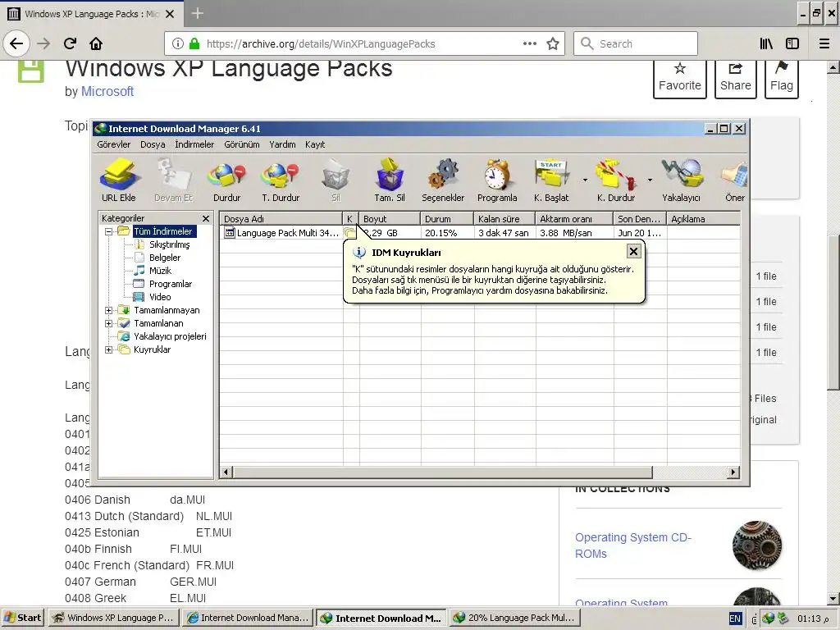The height and width of the screenshot is (630, 840).
Task: Select Language Pack Multi download row
Action: 479,233
